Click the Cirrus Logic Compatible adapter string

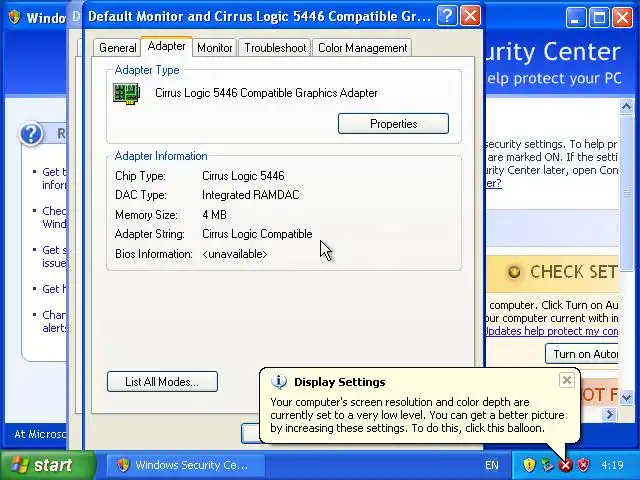(x=257, y=234)
